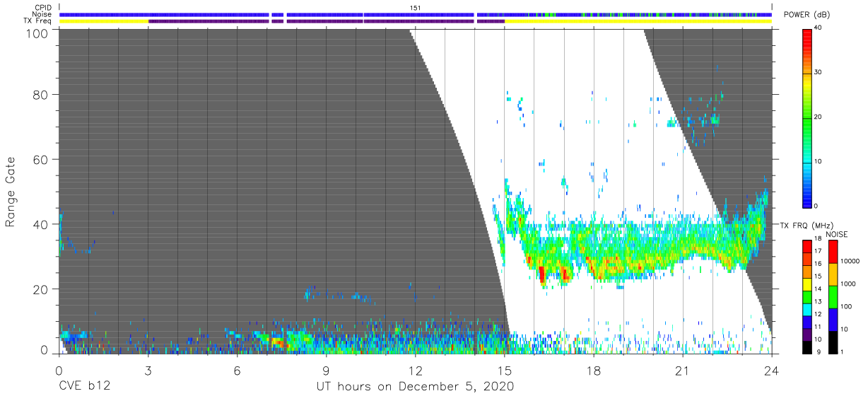Click the 17 tick on TX FRQ legend
The image size is (868, 401).
(x=819, y=250)
